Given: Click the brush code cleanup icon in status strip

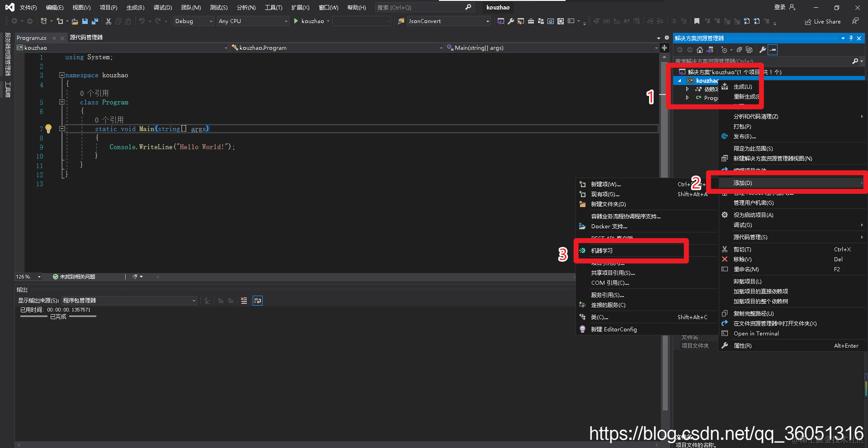Looking at the screenshot, I should [x=135, y=277].
